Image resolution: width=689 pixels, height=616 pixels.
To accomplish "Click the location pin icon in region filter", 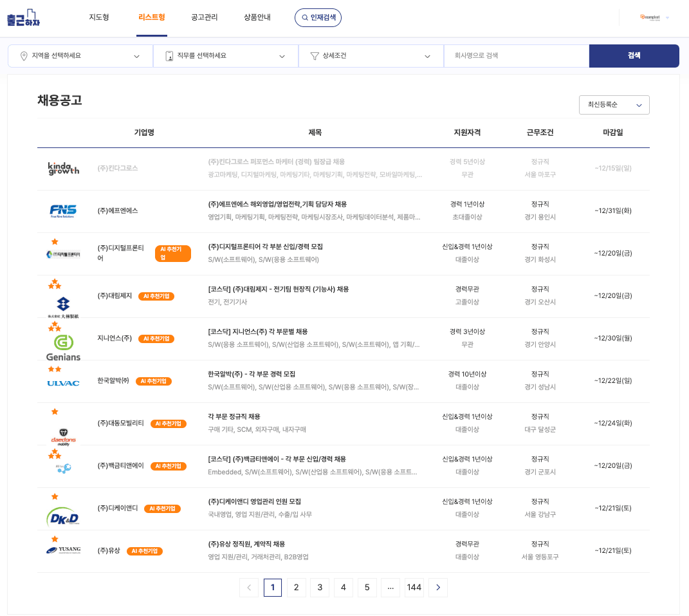I will [24, 56].
